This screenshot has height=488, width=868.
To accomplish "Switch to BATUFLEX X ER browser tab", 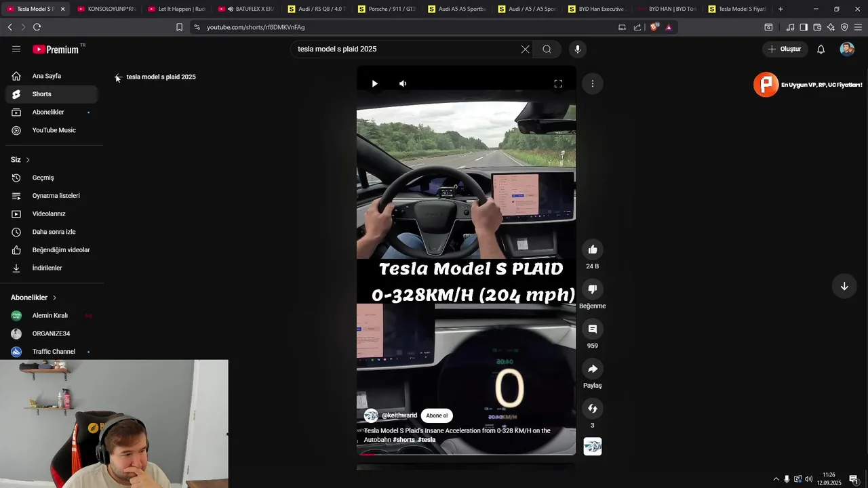I will [245, 9].
